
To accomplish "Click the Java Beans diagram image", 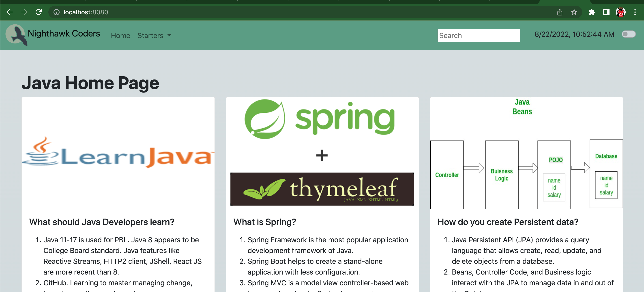I will coord(526,155).
